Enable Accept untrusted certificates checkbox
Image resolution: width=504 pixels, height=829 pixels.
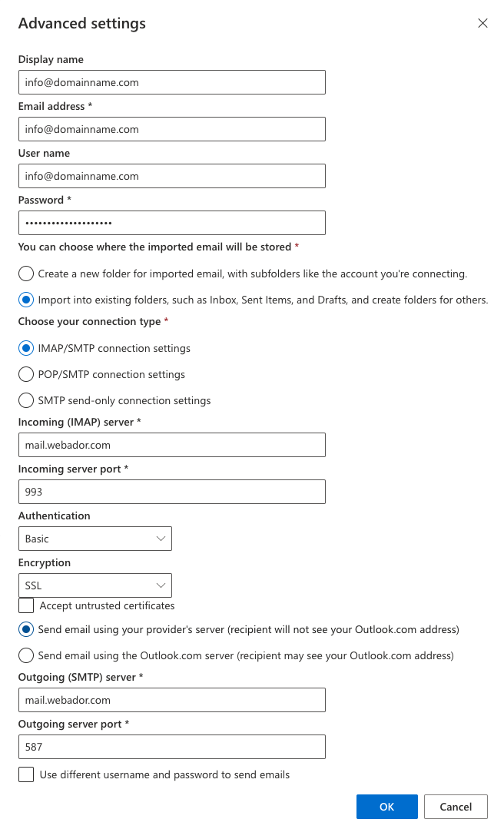[x=26, y=605]
